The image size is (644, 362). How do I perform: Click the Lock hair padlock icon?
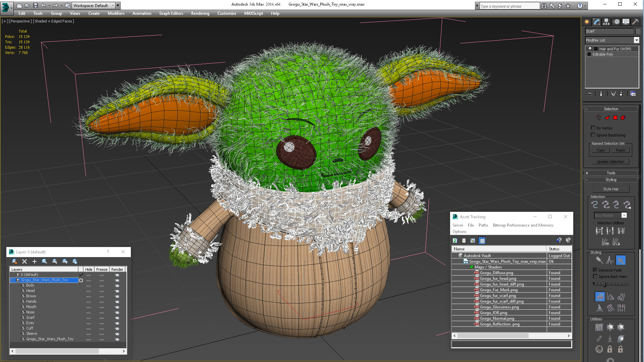[610, 349]
